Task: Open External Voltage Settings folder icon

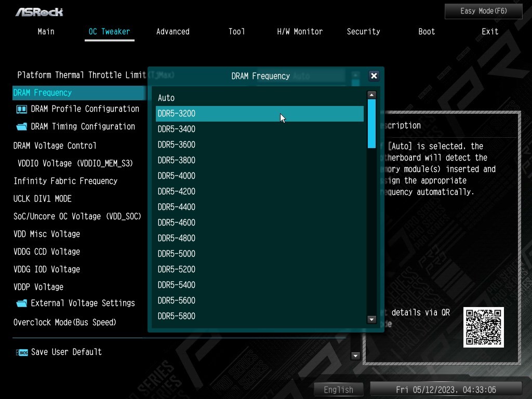Action: 22,303
